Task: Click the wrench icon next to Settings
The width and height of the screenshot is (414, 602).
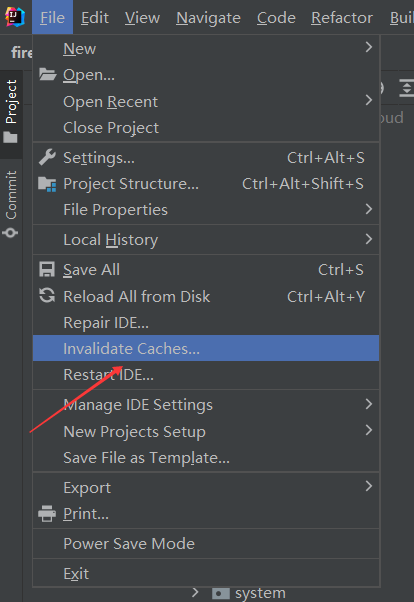Action: 47,157
